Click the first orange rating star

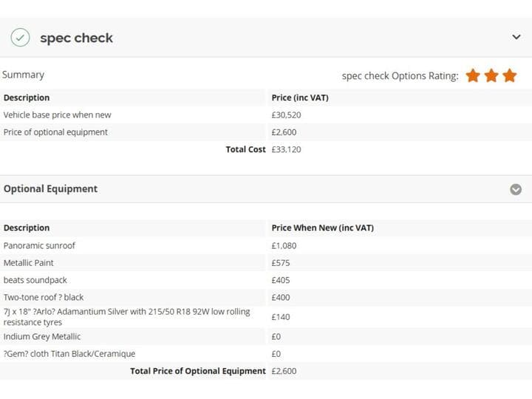pyautogui.click(x=473, y=75)
